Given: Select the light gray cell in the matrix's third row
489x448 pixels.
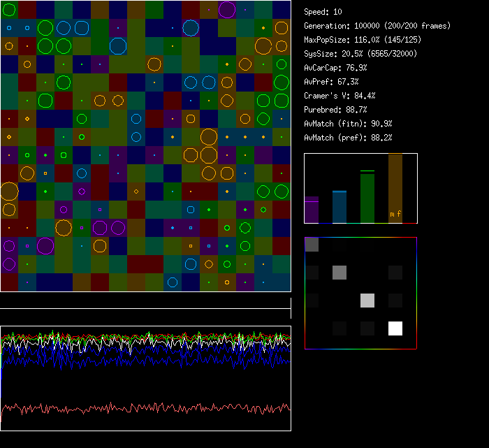Looking at the screenshot, I should [x=367, y=301].
